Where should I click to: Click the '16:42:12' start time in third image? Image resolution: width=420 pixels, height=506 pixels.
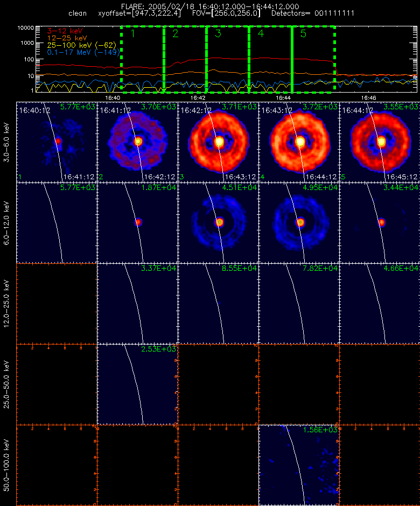coord(196,111)
